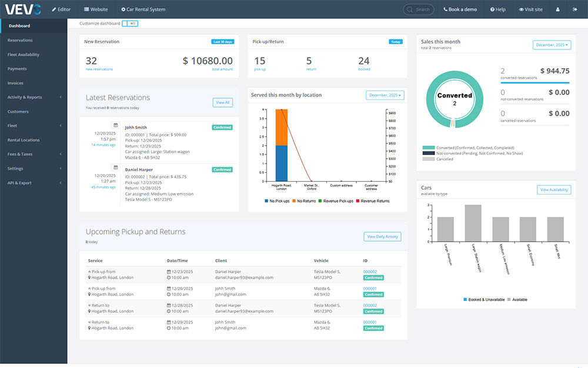Click calendar icon beside Johh Smith reservation

click(116, 125)
